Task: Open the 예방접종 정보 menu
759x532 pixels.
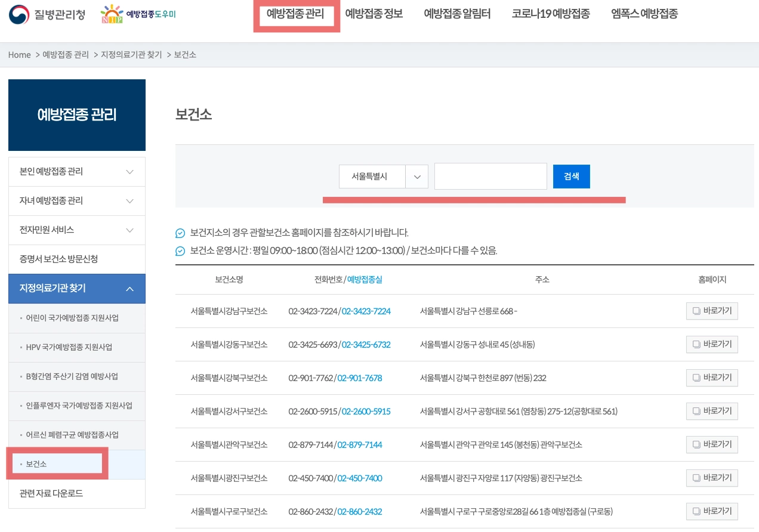Action: pos(374,14)
